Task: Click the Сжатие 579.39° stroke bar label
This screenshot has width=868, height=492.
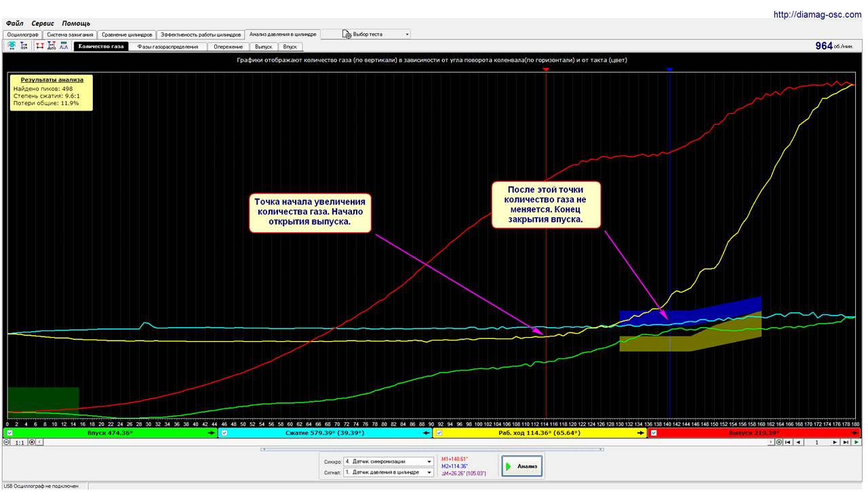Action: 325,433
